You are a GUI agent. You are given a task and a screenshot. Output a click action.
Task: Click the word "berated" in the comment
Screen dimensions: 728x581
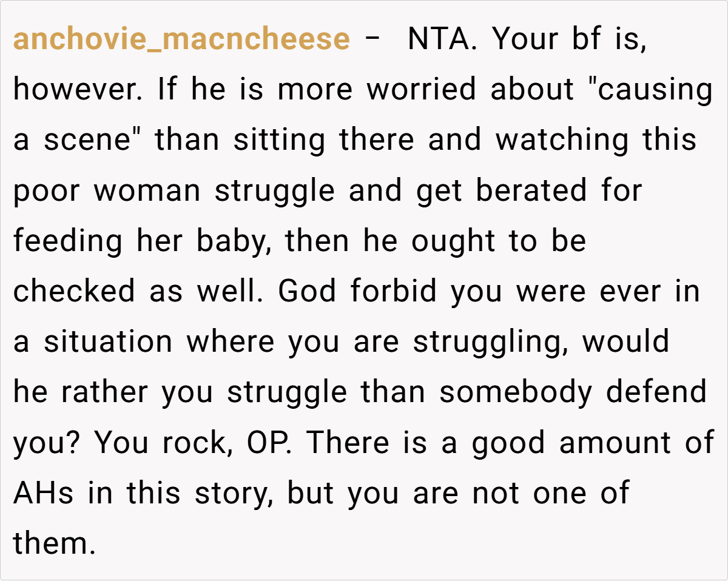pos(531,190)
